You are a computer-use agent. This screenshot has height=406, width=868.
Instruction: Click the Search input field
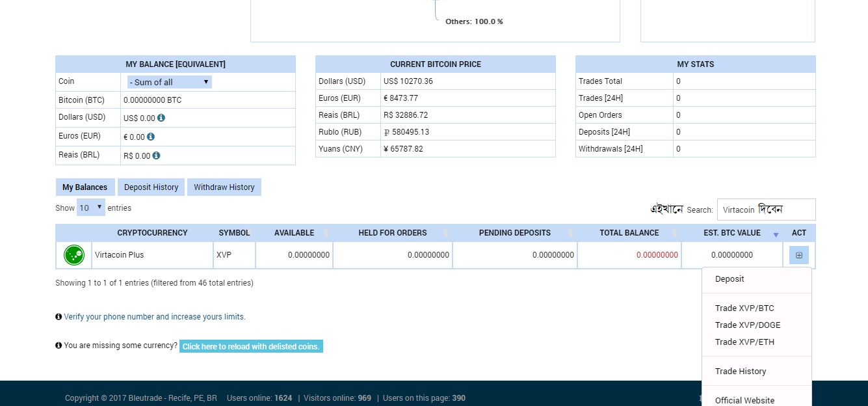click(766, 210)
